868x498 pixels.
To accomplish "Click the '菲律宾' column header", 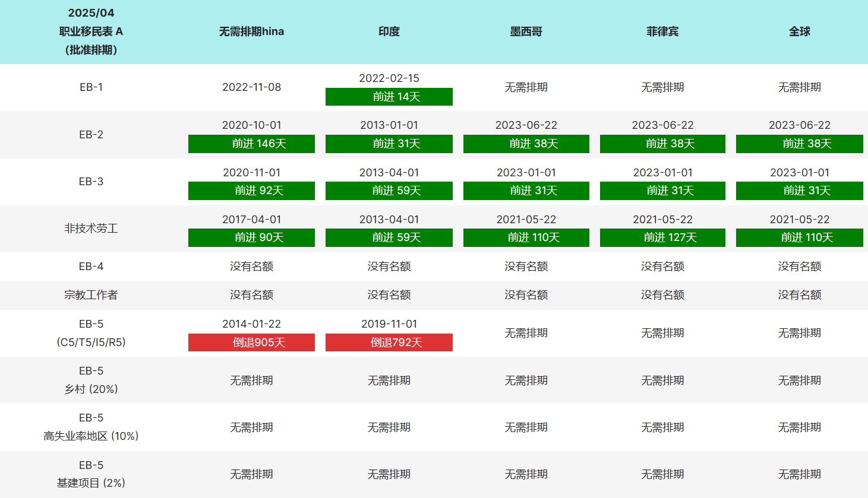I will 662,31.
